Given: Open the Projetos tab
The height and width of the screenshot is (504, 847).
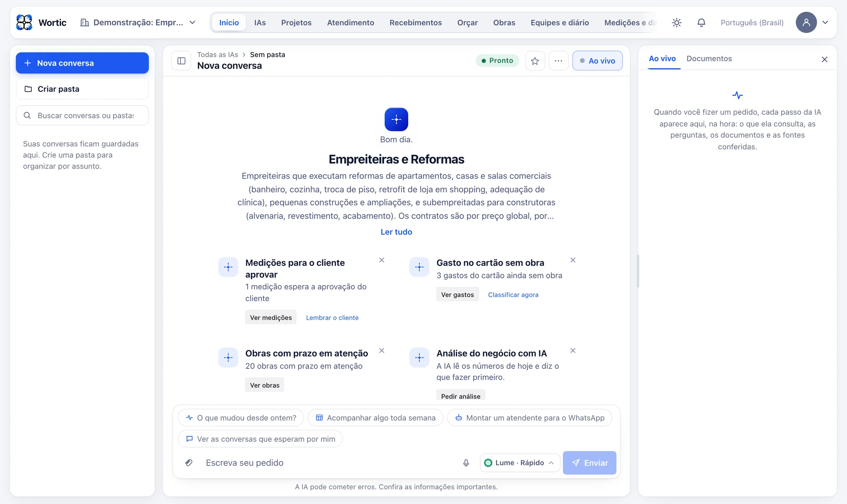Looking at the screenshot, I should click(x=296, y=22).
